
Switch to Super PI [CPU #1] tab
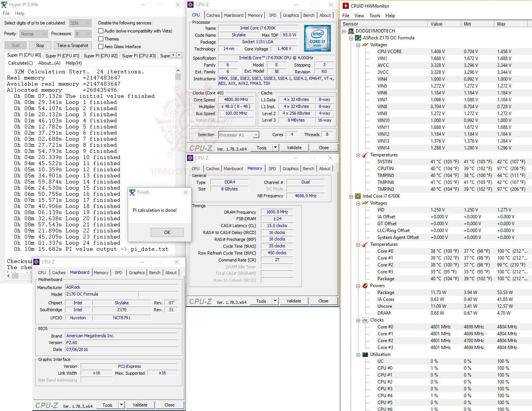pyautogui.click(x=62, y=56)
